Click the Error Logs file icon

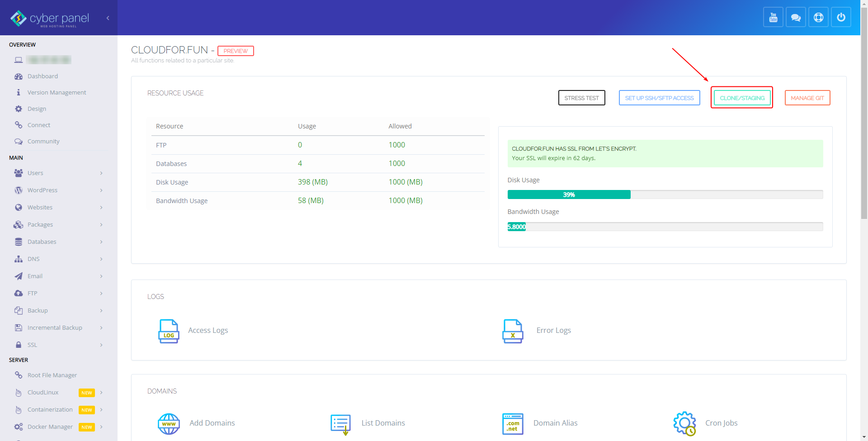pyautogui.click(x=513, y=331)
